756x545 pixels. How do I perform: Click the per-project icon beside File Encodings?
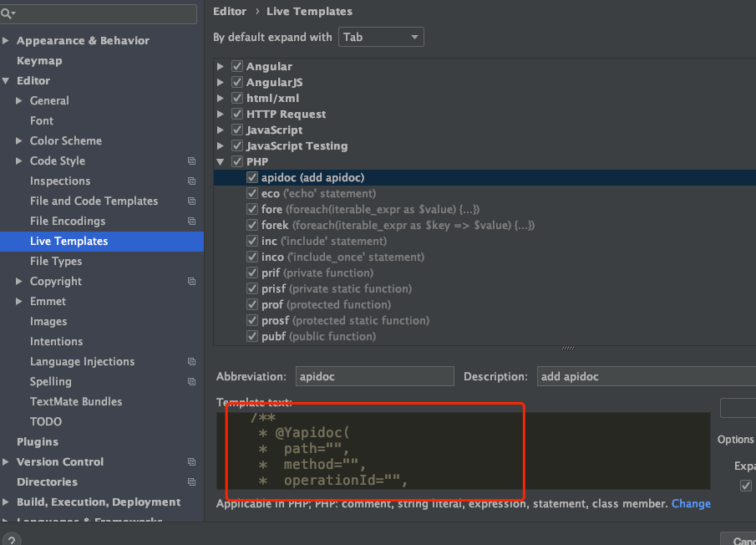click(191, 221)
